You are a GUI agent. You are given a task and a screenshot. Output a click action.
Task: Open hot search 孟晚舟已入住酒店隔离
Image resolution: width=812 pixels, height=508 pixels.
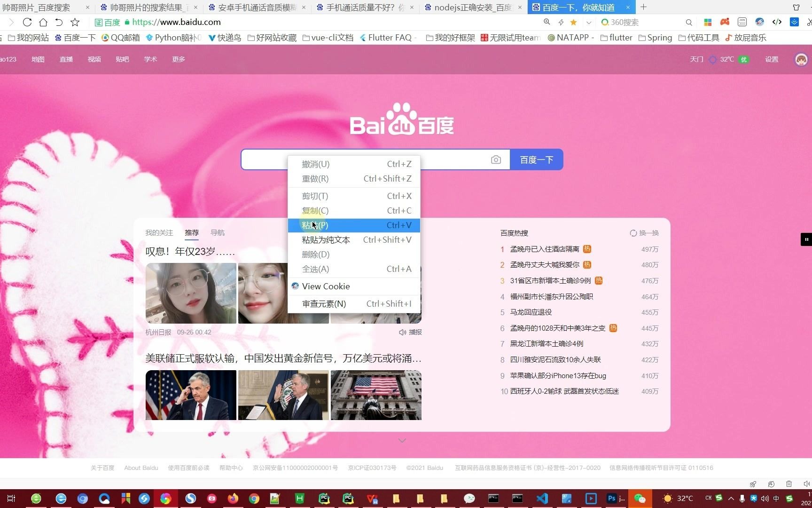(545, 249)
